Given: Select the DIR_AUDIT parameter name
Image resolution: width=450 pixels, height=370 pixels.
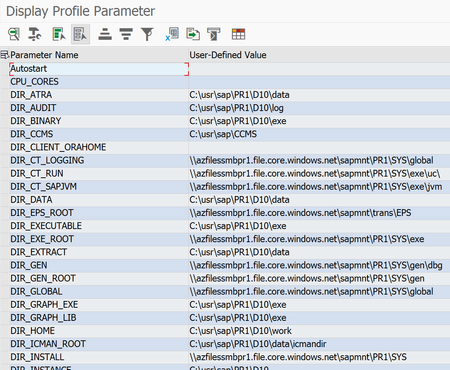Looking at the screenshot, I should click(x=33, y=108).
